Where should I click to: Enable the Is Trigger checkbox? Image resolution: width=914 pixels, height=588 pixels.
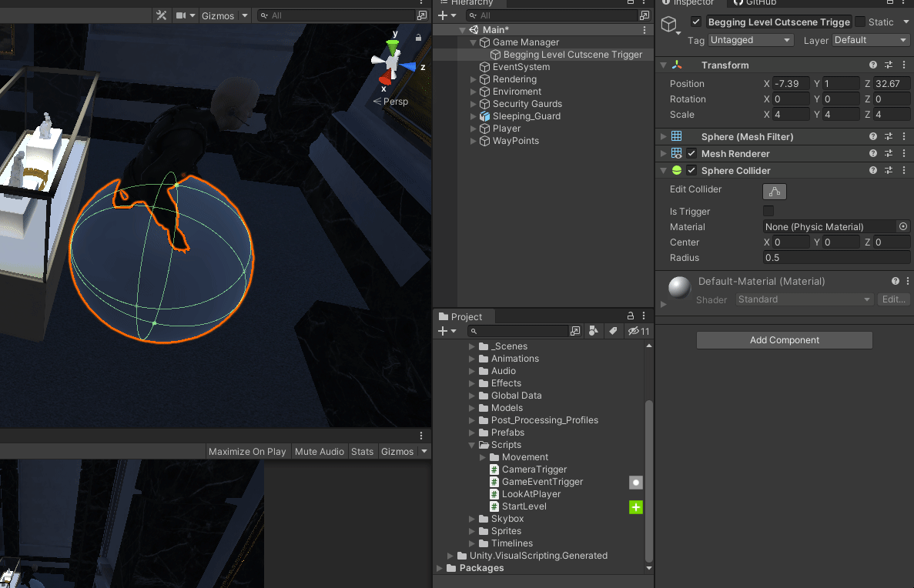pos(767,211)
